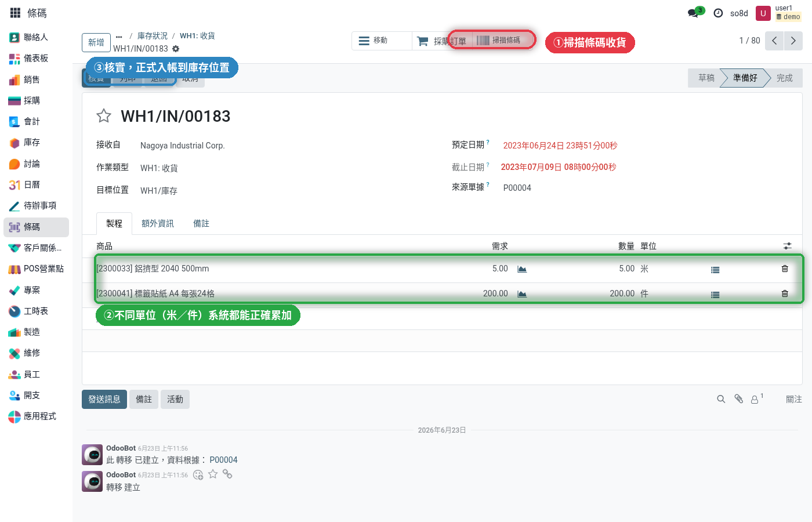Switch to 備註 tab in form

point(201,223)
